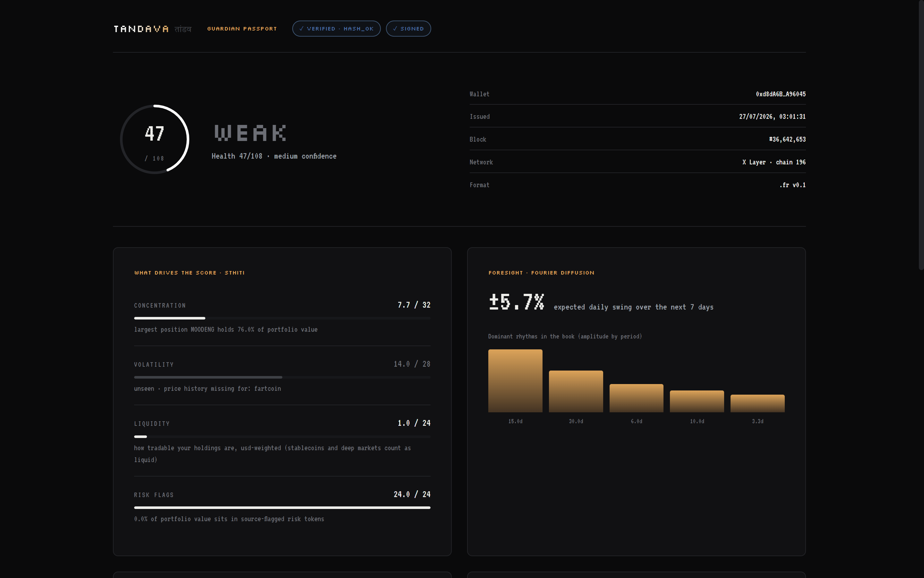The image size is (924, 578).
Task: Click the 10.0d period label
Action: click(697, 421)
